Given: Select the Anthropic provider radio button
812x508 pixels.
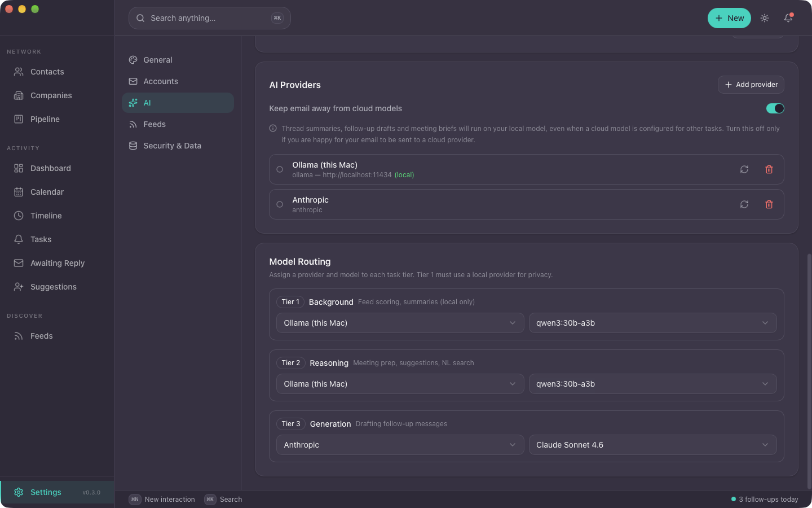Looking at the screenshot, I should [x=280, y=204].
